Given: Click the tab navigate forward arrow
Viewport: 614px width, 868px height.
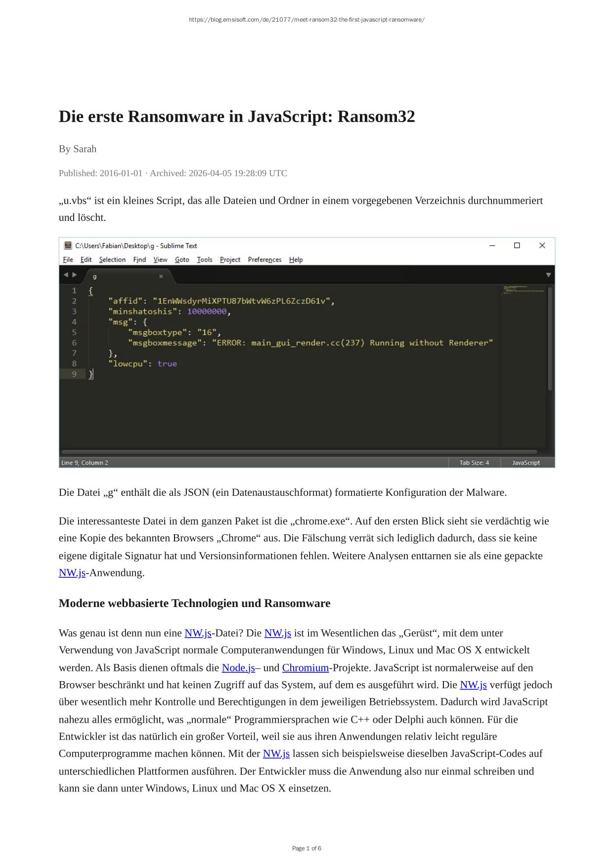Looking at the screenshot, I should pyautogui.click(x=75, y=275).
